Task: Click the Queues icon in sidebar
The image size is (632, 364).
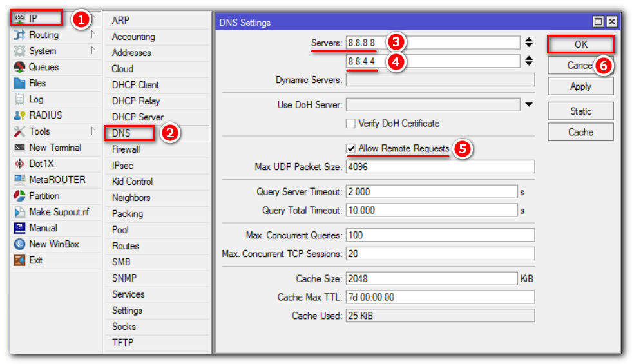Action: (19, 67)
